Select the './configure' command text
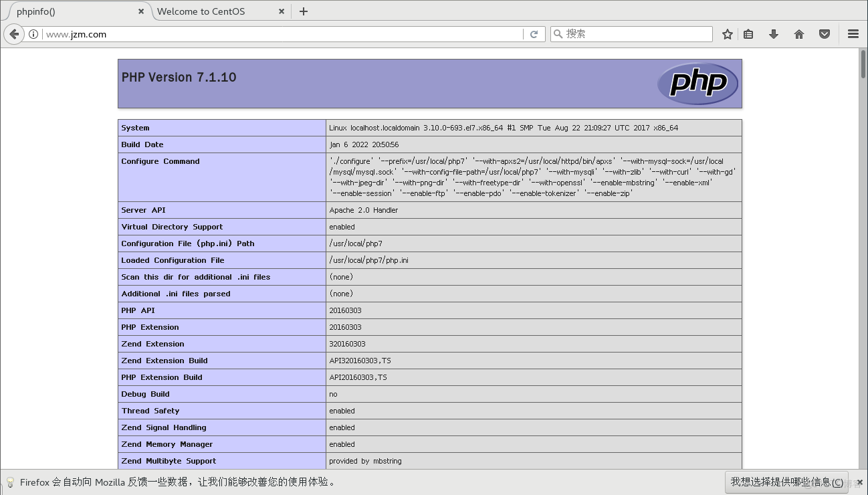 click(533, 177)
